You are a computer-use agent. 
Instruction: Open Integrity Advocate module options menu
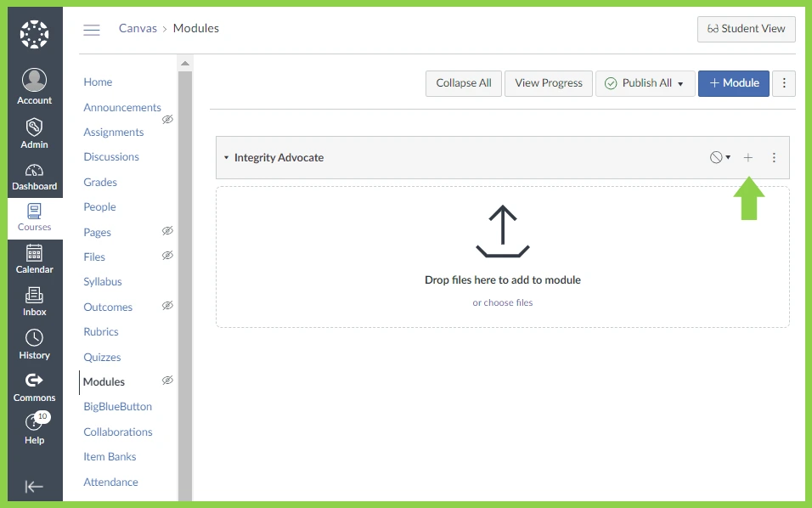click(774, 157)
